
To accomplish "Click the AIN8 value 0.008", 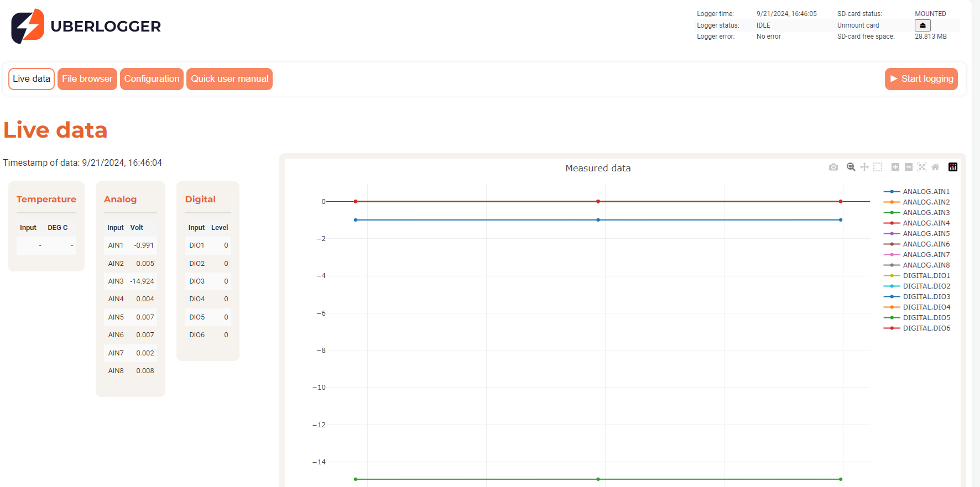I will [145, 371].
